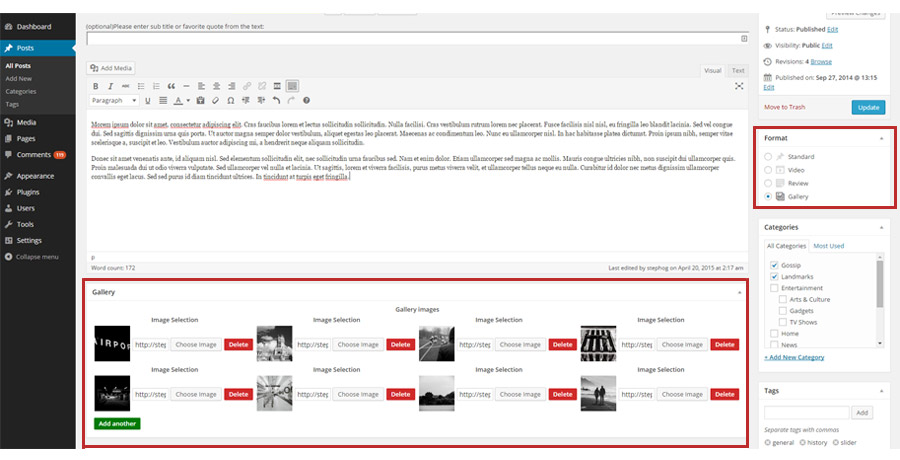900x460 pixels.
Task: Collapse the Gallery meta box
Action: 739,292
